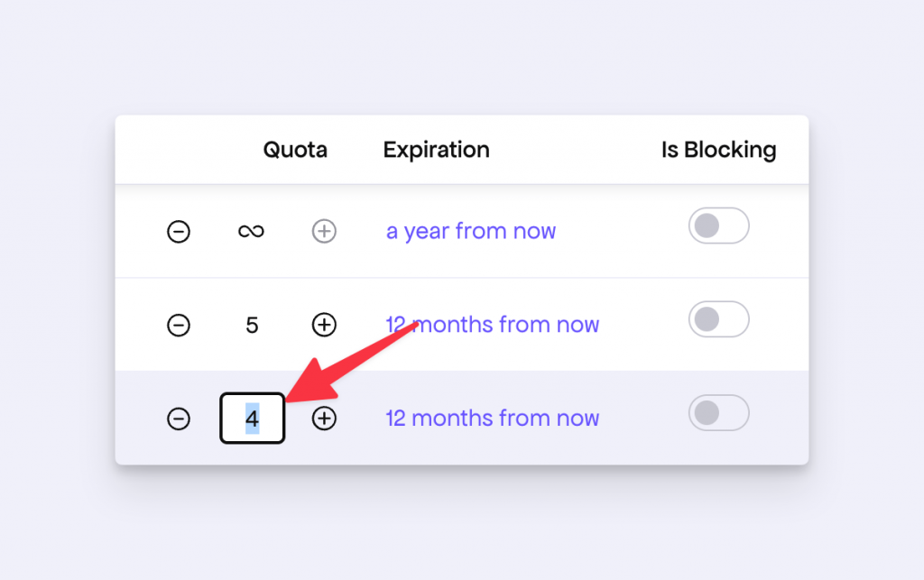924x580 pixels.
Task: Click the minus icon in the first row
Action: [x=180, y=231]
